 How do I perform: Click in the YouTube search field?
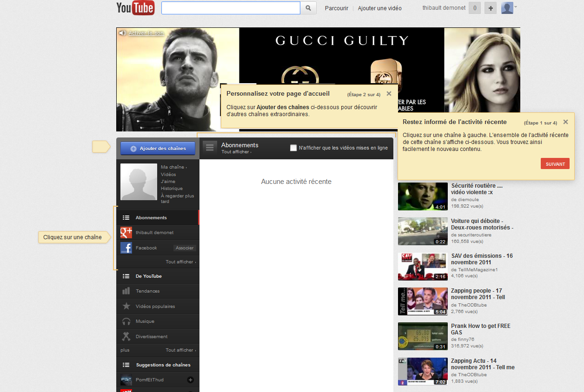pos(231,8)
